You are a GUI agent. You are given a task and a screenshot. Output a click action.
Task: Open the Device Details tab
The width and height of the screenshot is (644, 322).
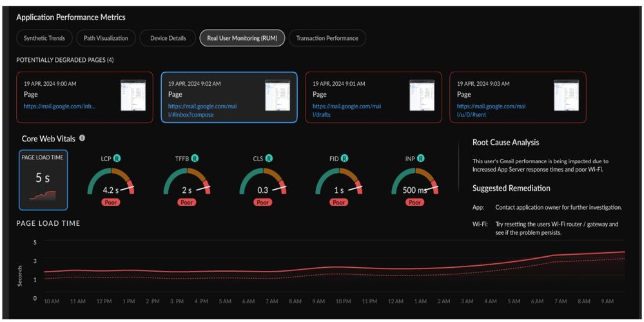[168, 38]
